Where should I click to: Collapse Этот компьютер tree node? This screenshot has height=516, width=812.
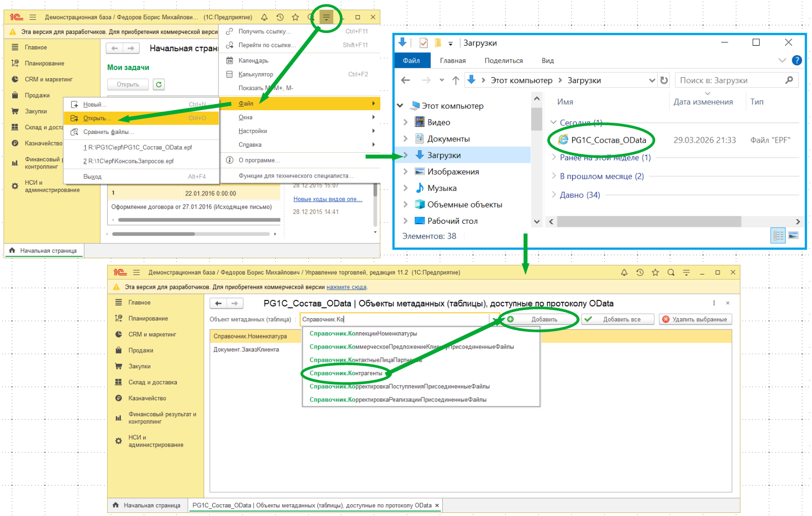[x=400, y=106]
